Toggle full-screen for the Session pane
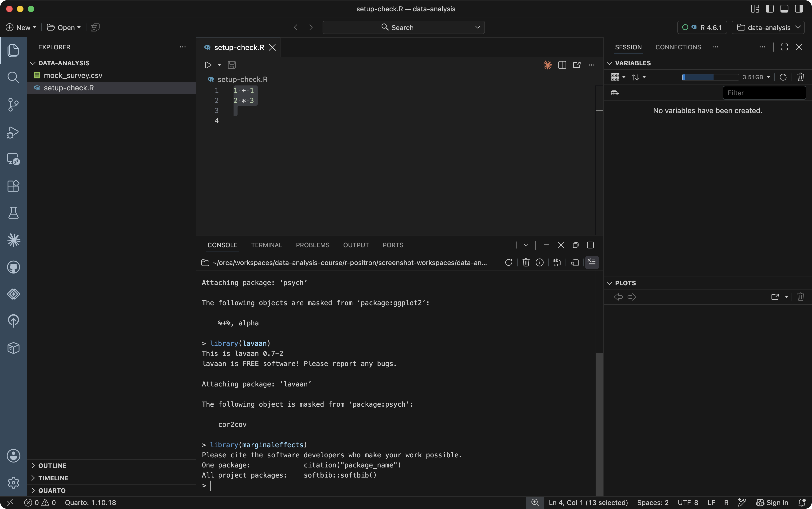This screenshot has height=509, width=812. pyautogui.click(x=784, y=47)
